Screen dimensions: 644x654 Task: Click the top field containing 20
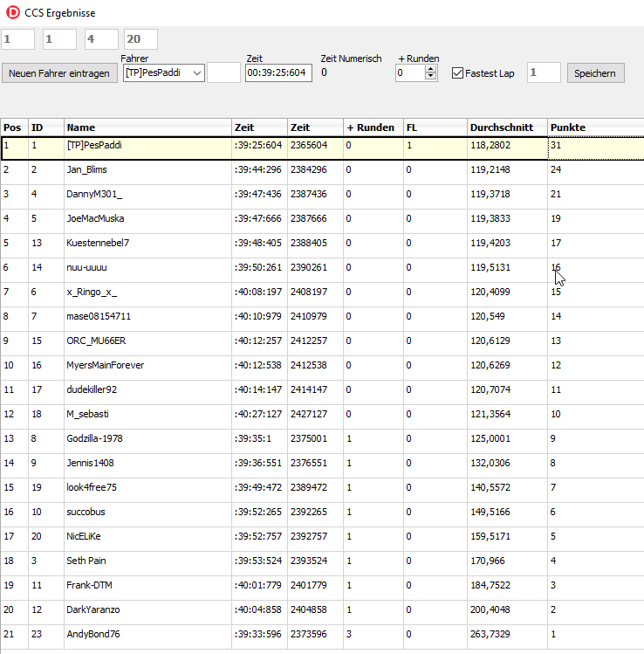click(140, 39)
